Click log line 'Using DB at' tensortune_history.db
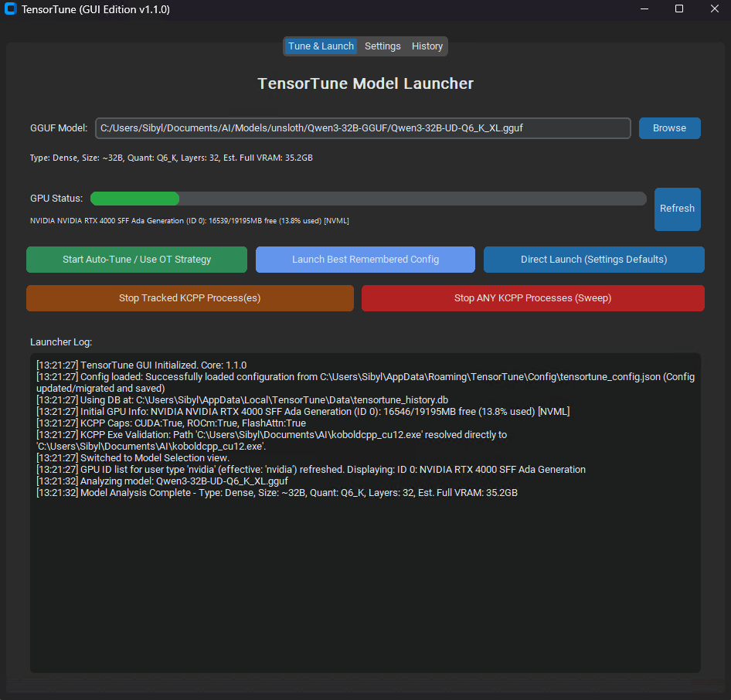The image size is (731, 700). 243,400
